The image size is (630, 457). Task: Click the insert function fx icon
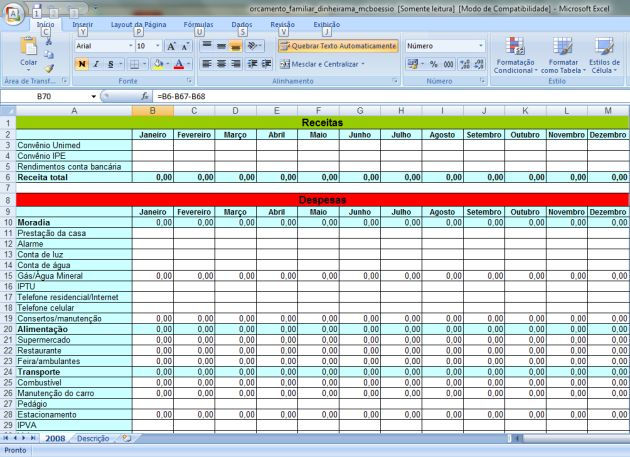[x=145, y=96]
